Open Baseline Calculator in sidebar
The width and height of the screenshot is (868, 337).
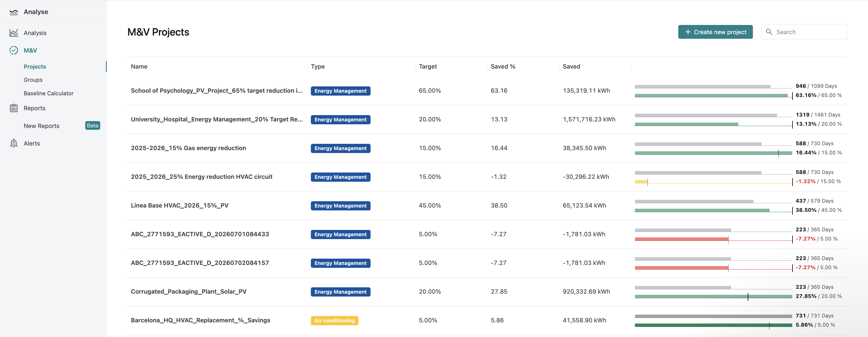tap(49, 93)
